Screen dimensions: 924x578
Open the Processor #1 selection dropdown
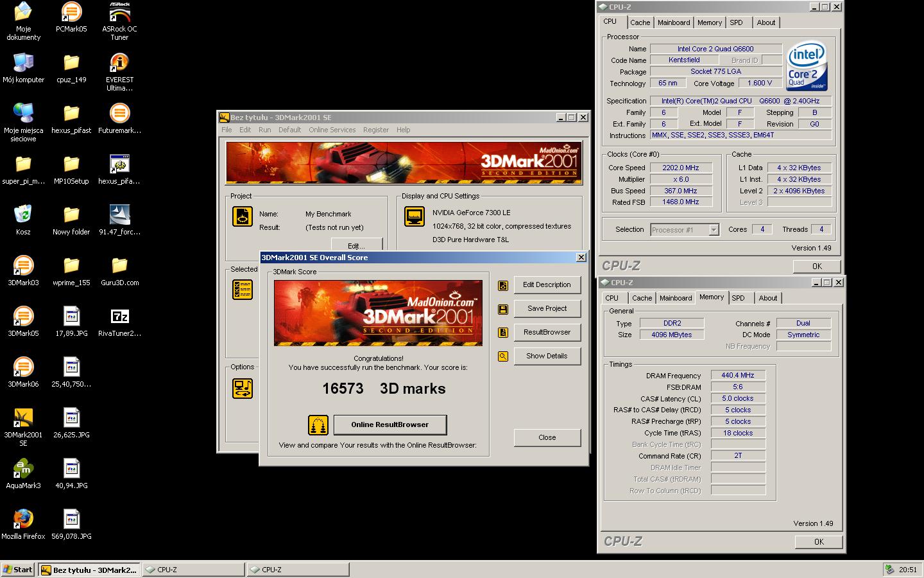(714, 230)
